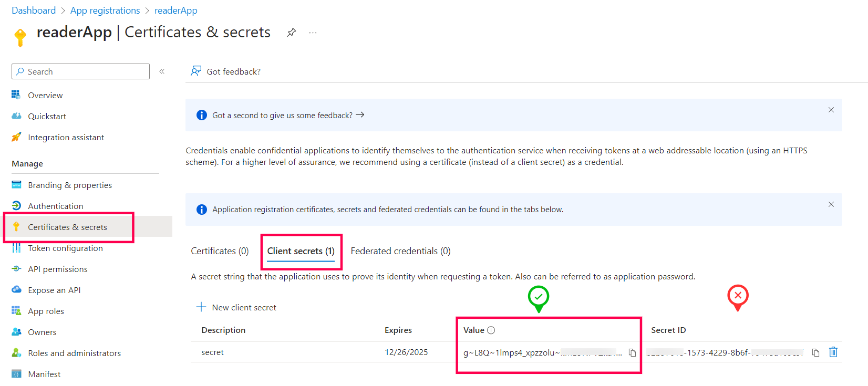Screen dimensions: 868x386
Task: Pin the readerApp page to dashboard
Action: [291, 33]
